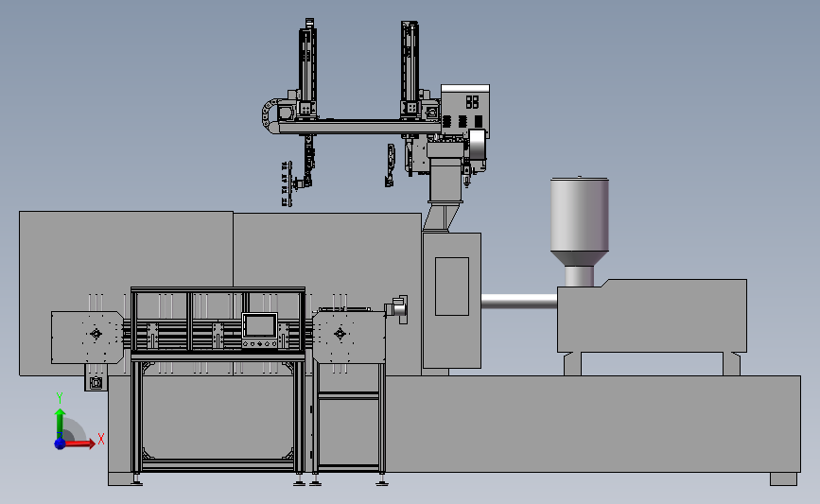The height and width of the screenshot is (504, 820).
Task: Select the horizontal injection barrel cylinder
Action: [519, 301]
